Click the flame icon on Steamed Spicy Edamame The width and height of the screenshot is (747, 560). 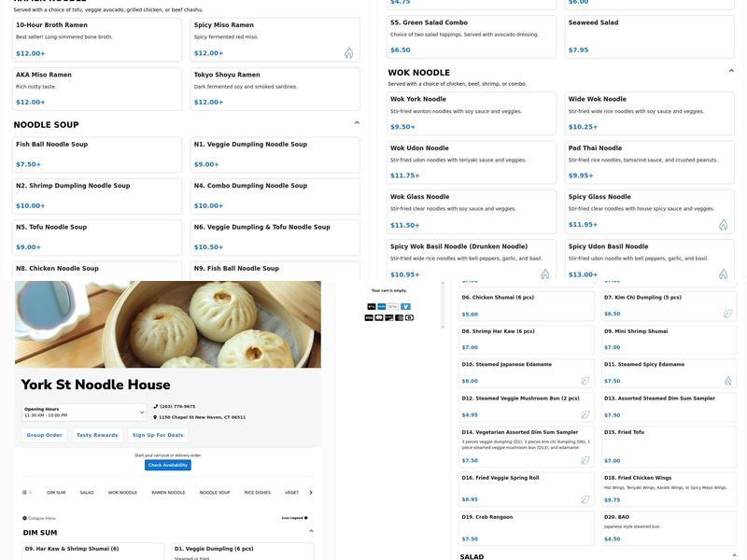point(727,381)
